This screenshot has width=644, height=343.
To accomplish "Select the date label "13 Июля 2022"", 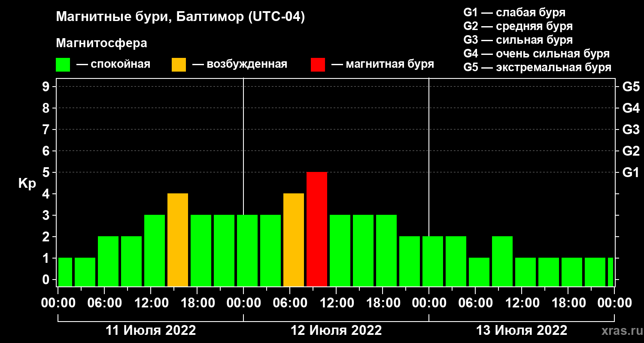I will (x=522, y=331).
